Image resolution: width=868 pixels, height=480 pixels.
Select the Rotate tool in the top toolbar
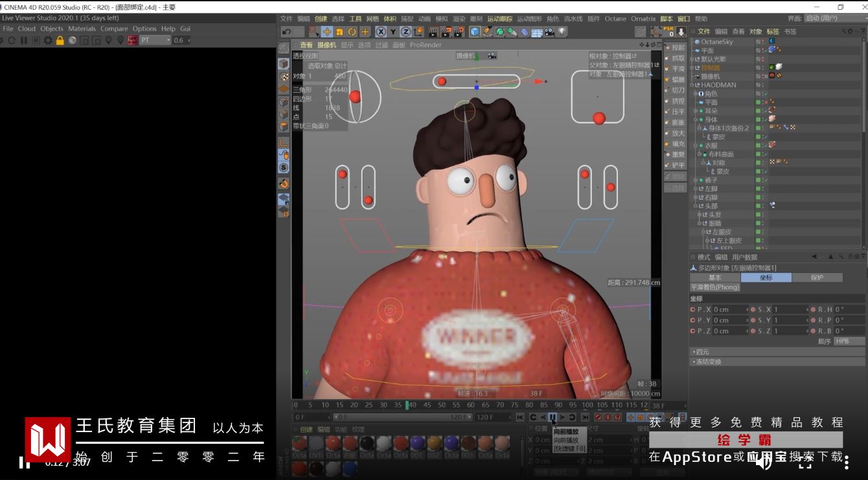[x=352, y=32]
